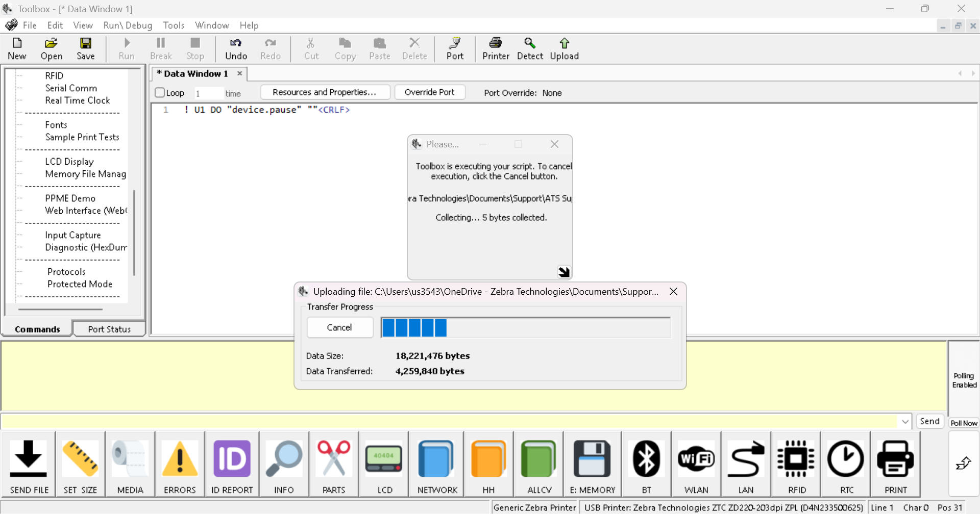Open the RTC clock icon
980x514 pixels.
click(x=846, y=459)
